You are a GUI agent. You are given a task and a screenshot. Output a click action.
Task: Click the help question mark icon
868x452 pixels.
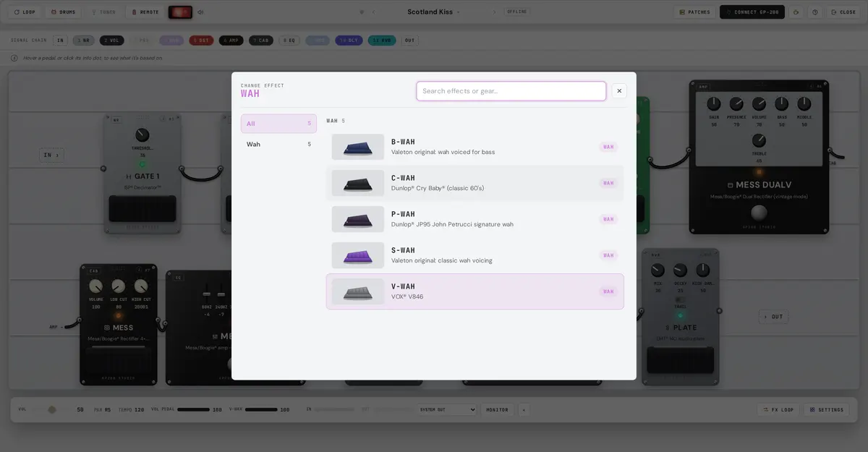(815, 12)
